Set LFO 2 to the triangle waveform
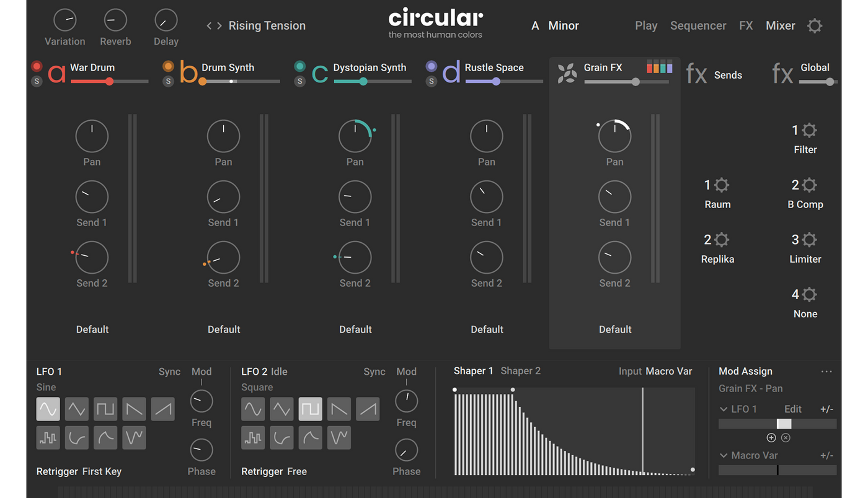This screenshot has height=498, width=868. [281, 409]
